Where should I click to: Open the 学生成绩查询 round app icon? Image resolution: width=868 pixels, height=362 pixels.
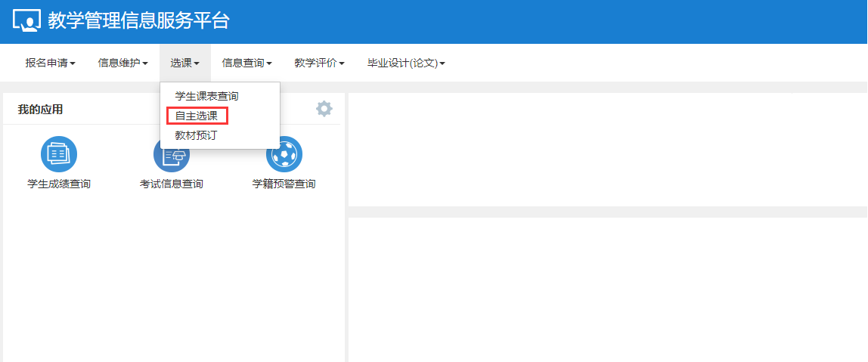pyautogui.click(x=59, y=155)
